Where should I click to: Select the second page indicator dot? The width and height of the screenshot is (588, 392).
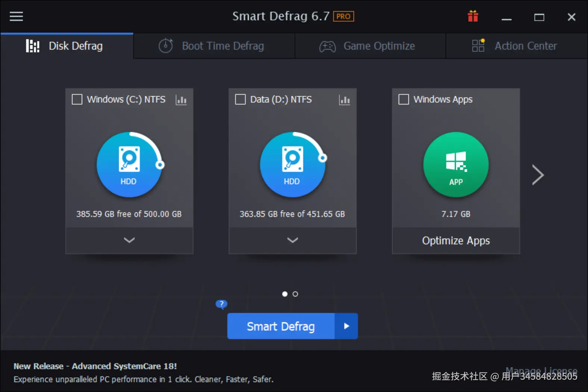tap(295, 294)
